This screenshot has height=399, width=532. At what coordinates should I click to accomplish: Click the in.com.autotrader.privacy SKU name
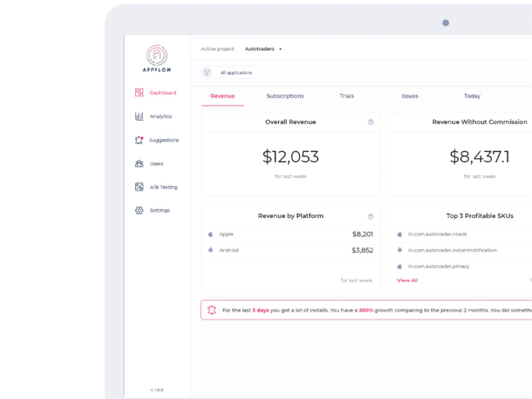(x=438, y=266)
